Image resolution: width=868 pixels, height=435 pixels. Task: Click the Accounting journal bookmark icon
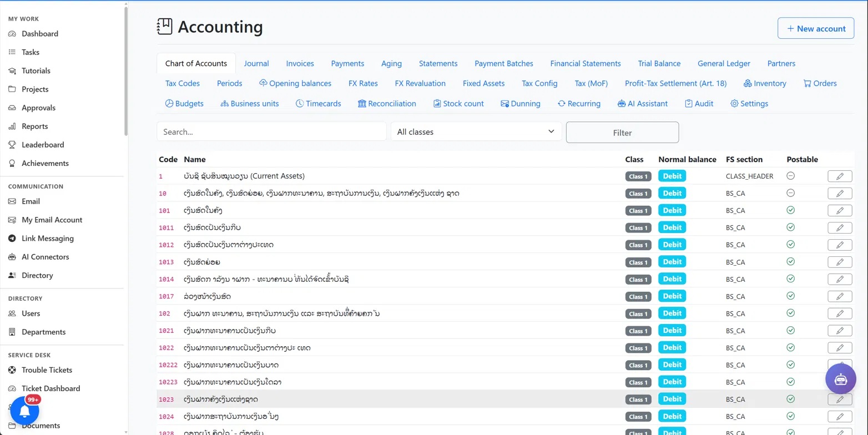pos(165,27)
